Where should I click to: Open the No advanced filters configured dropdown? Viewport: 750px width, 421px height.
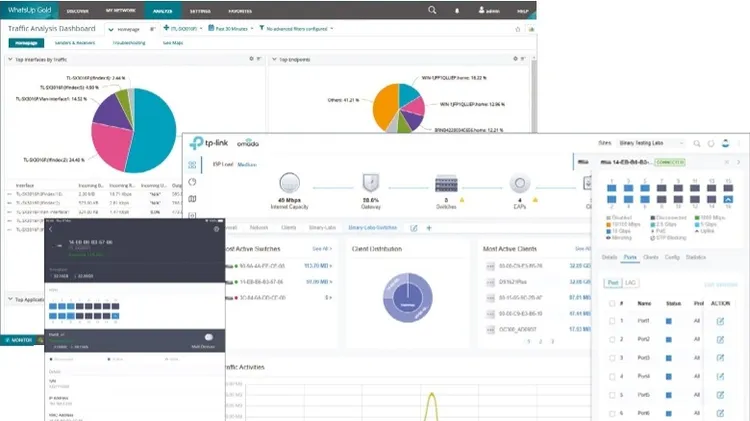296,29
